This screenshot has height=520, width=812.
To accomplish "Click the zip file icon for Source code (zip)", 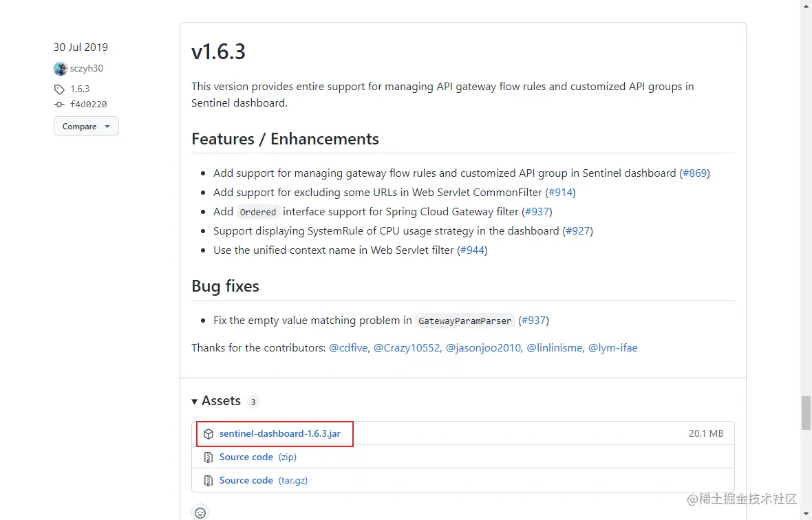I will pyautogui.click(x=209, y=457).
